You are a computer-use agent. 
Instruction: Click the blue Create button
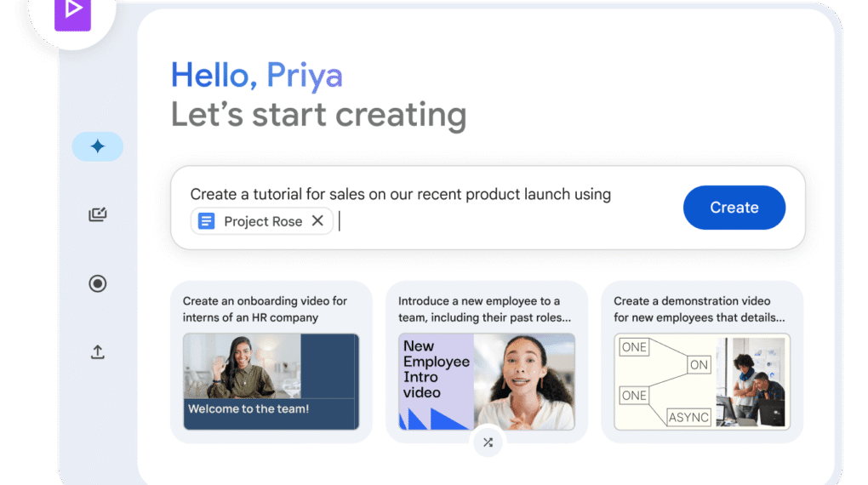click(734, 208)
